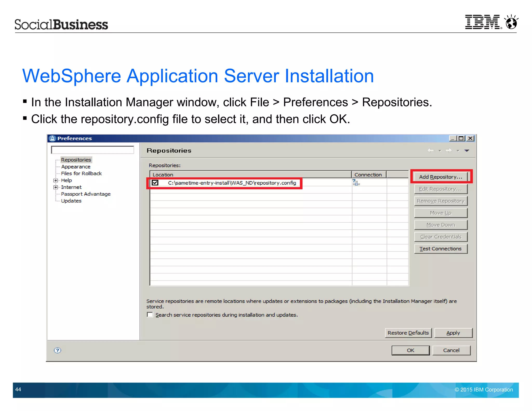Click the Location column header
The height and width of the screenshot is (411, 532).
tap(251, 175)
